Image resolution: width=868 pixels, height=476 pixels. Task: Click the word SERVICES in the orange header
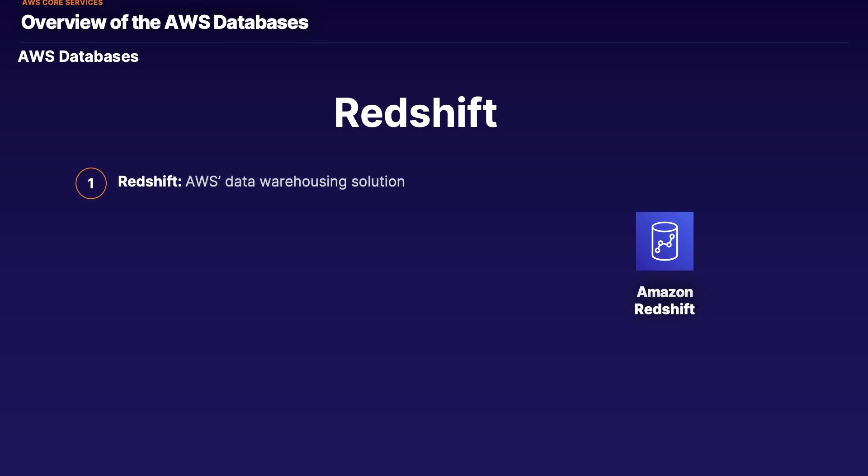[84, 3]
